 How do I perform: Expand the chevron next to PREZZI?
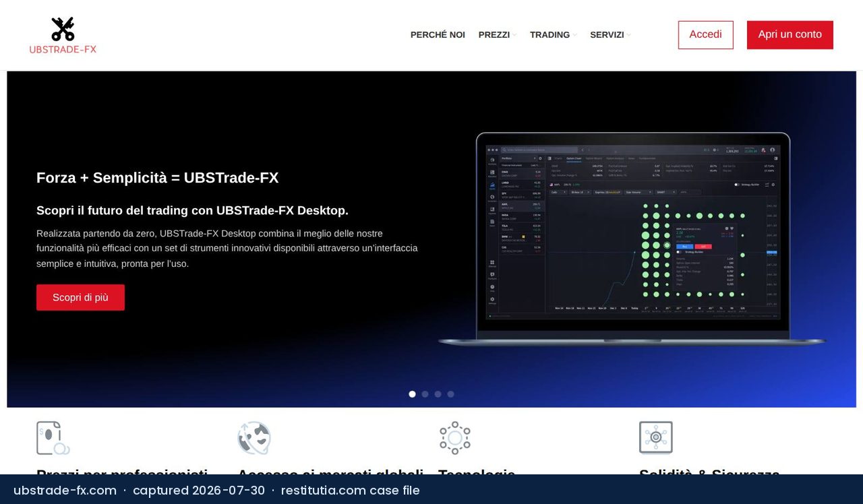514,35
